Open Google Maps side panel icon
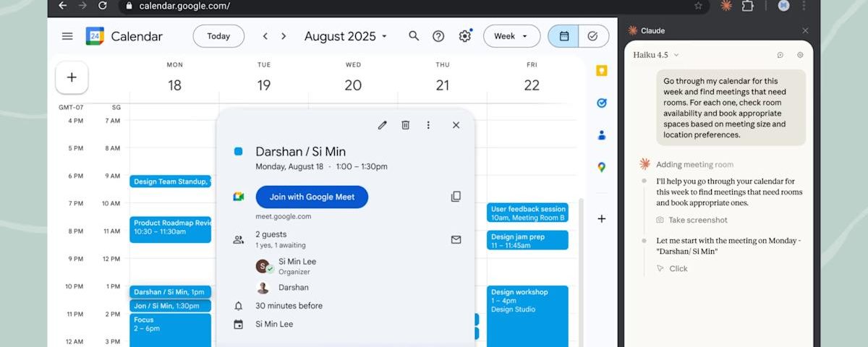The image size is (868, 347). click(601, 168)
